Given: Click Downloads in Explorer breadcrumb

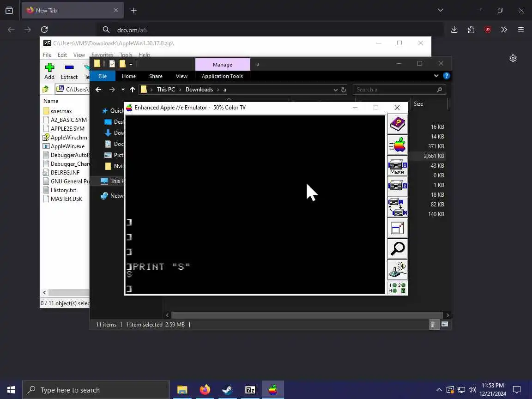Looking at the screenshot, I should click(x=199, y=90).
